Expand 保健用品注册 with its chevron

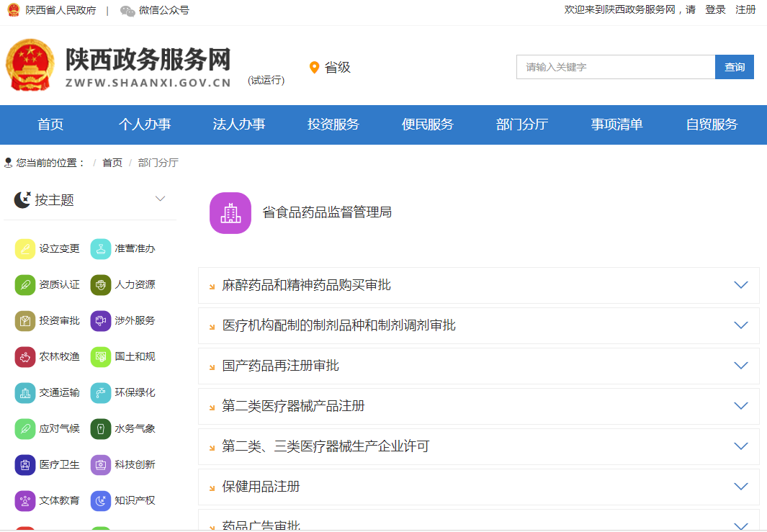pos(740,487)
